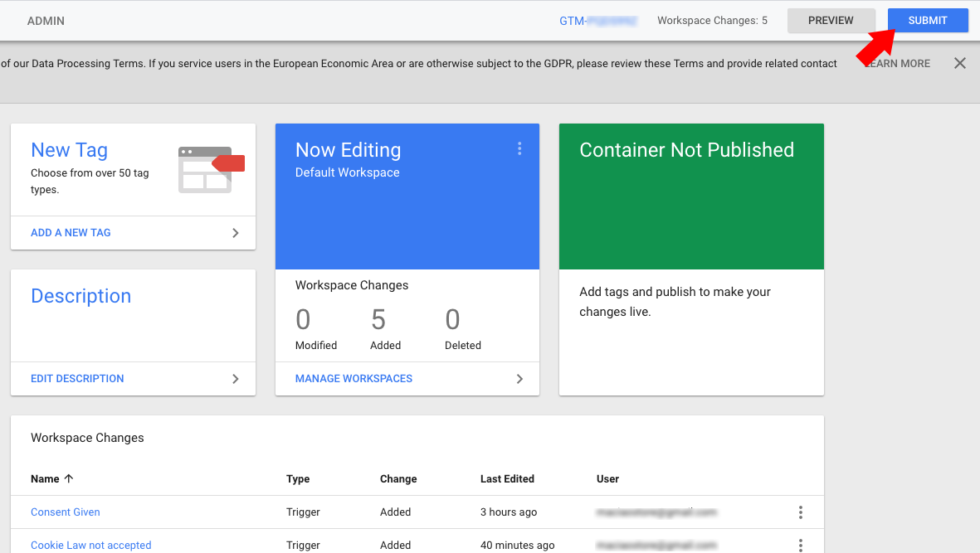Click the PREVIEW button
980x553 pixels.
click(x=831, y=20)
